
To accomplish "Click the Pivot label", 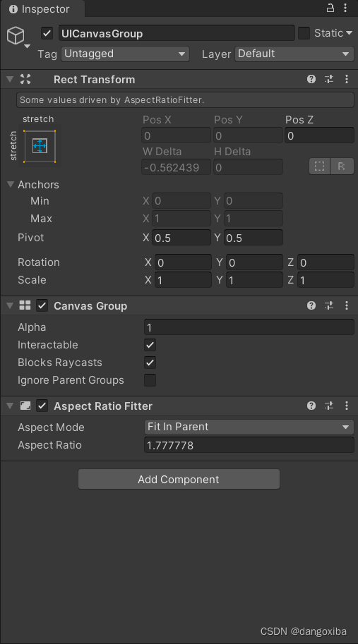I will pyautogui.click(x=31, y=238).
